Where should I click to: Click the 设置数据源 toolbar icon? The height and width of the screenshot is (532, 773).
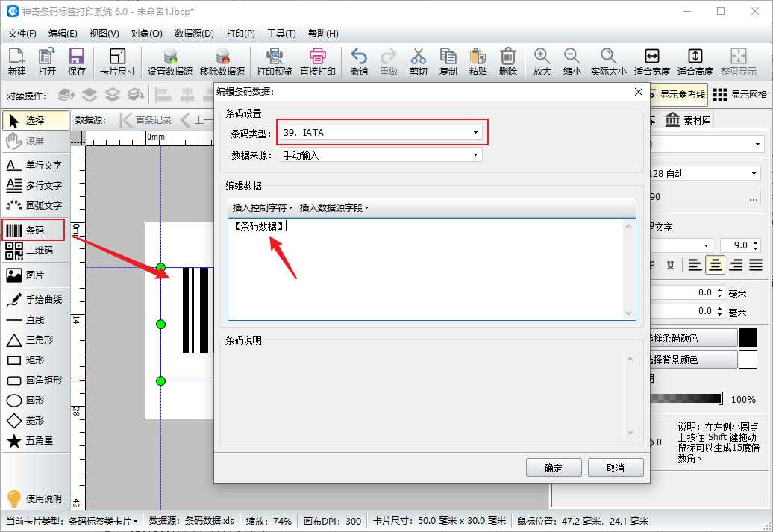coord(170,62)
